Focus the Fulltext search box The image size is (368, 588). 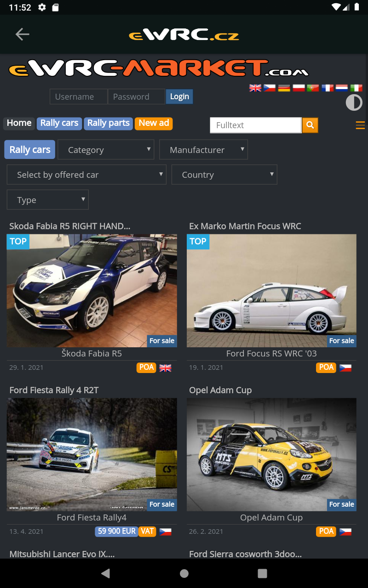(x=256, y=125)
